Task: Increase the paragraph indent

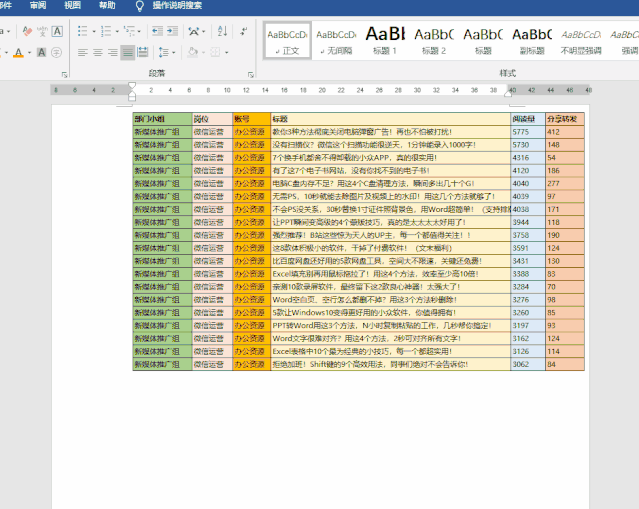Action: coord(173,31)
